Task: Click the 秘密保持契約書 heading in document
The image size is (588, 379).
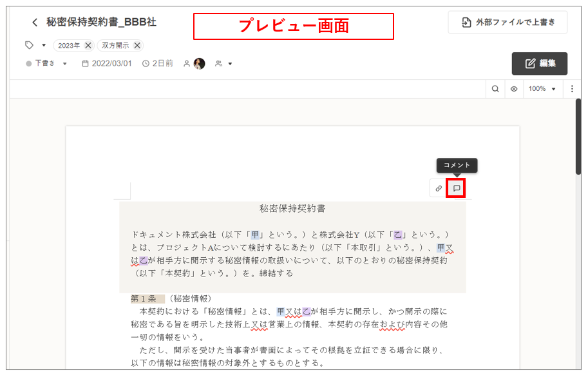Action: (x=292, y=209)
